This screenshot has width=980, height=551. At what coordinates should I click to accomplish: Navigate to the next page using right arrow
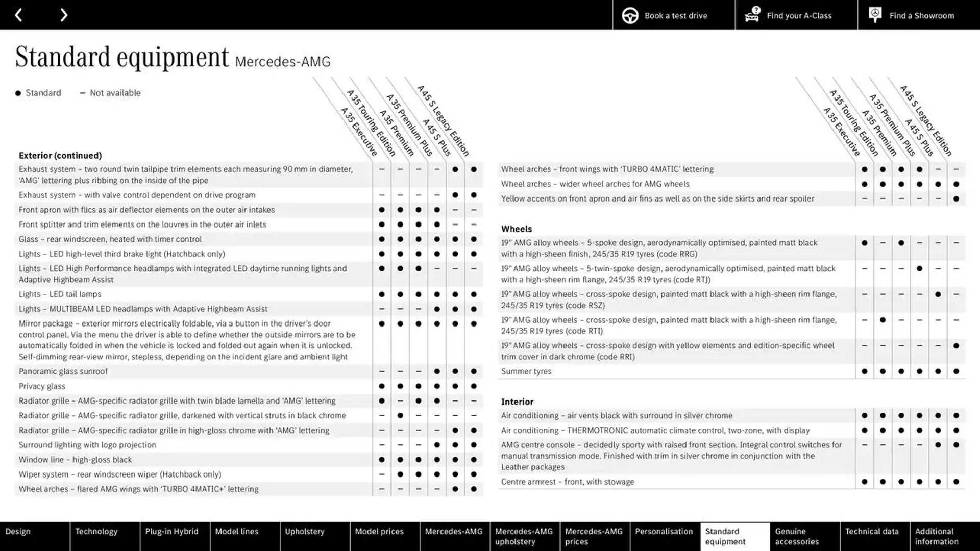pos(64,15)
